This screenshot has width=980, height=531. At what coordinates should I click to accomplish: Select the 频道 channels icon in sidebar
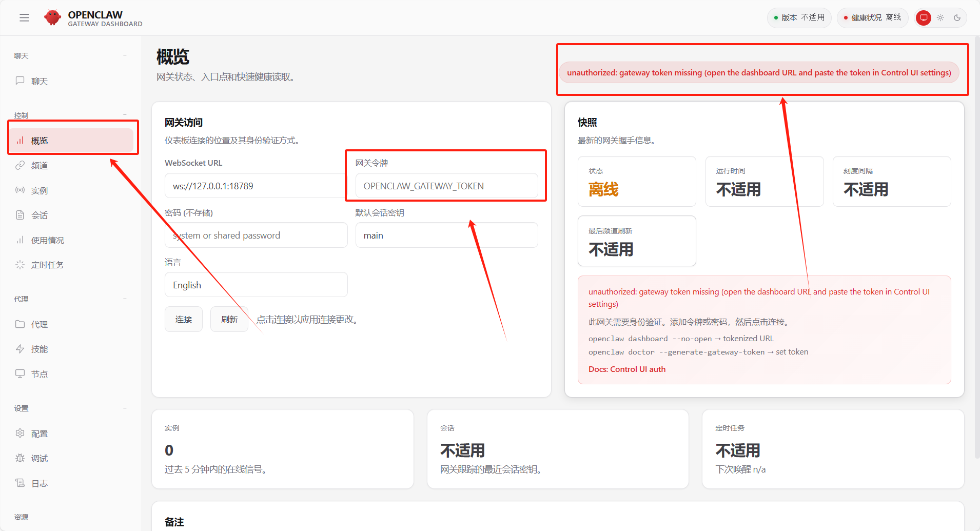coord(21,165)
